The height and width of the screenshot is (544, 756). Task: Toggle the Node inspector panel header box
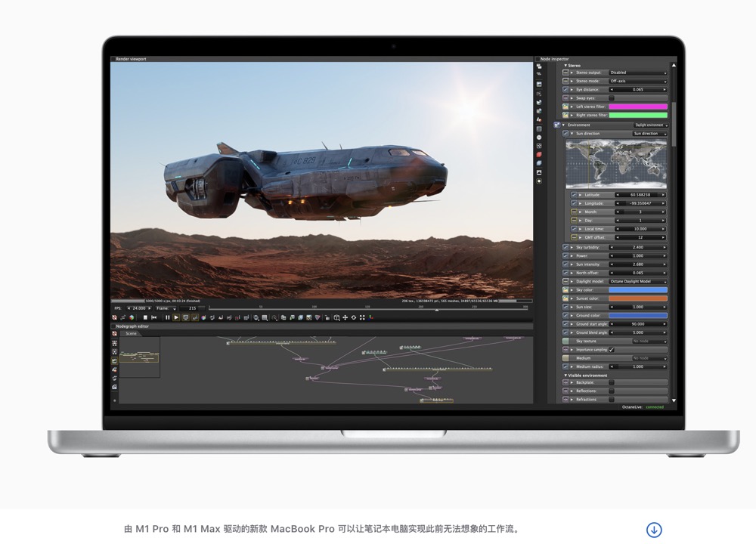(x=538, y=59)
